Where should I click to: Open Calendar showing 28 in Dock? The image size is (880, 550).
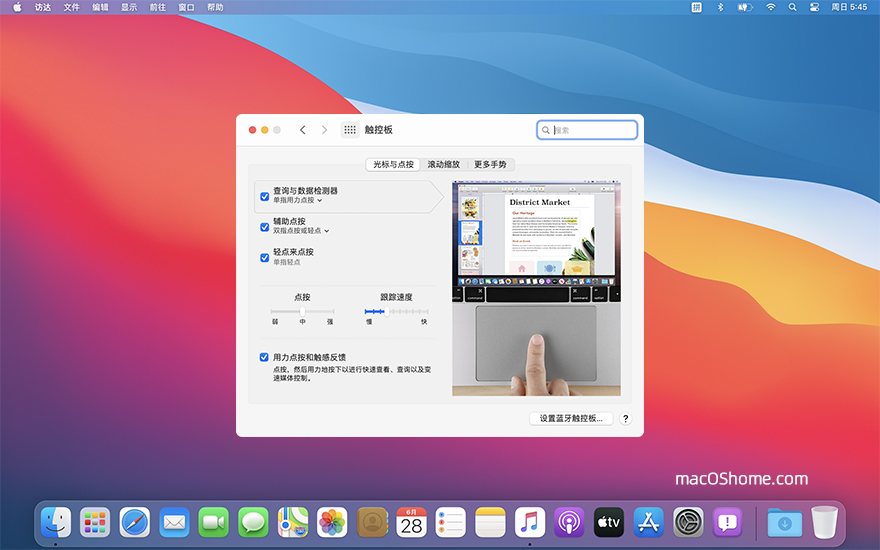(x=411, y=522)
